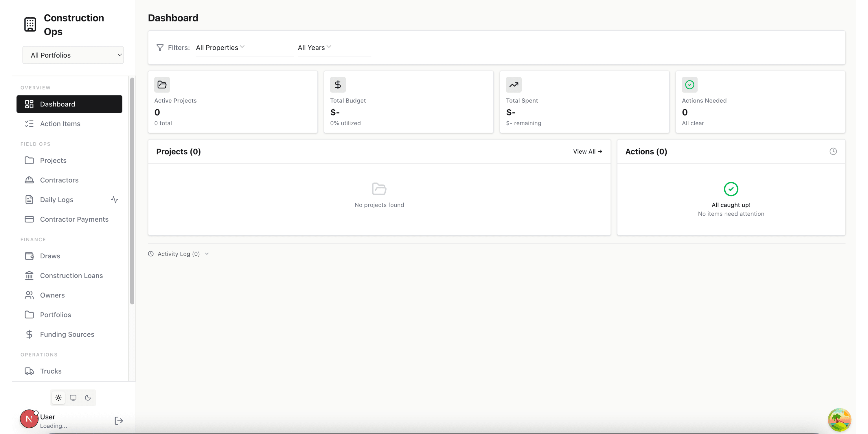Open Contractor Payments in the sidebar
The height and width of the screenshot is (434, 868).
pos(69,219)
